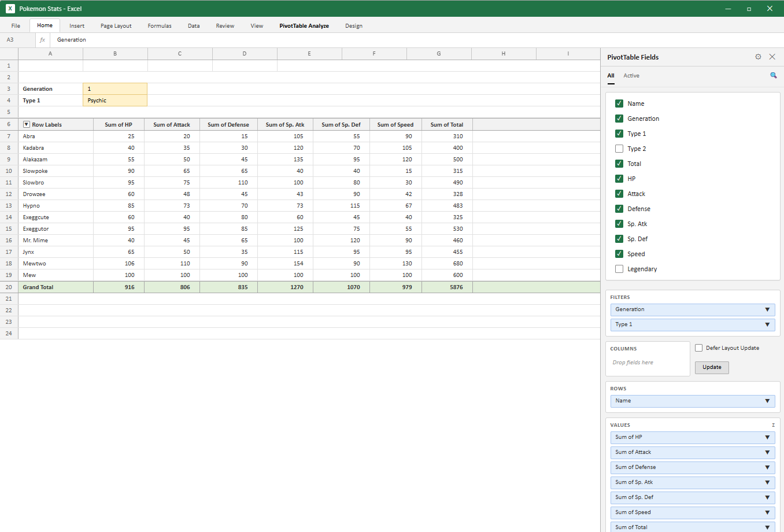
Task: Select the Psychic filter value cell
Action: (115, 101)
